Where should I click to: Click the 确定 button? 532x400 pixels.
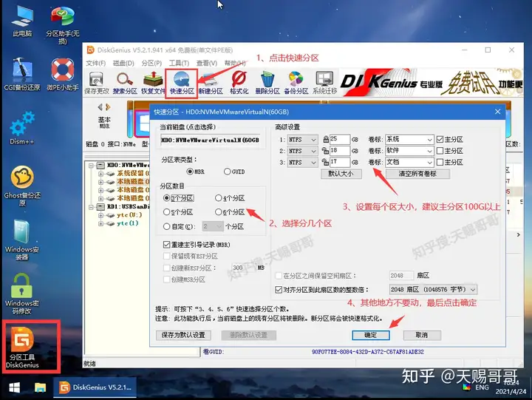[x=370, y=335]
